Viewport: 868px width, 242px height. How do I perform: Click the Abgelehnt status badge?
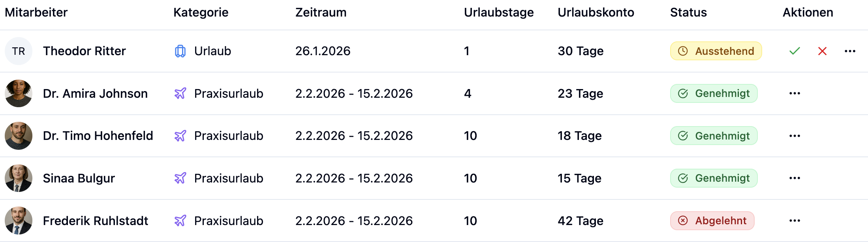pyautogui.click(x=712, y=221)
